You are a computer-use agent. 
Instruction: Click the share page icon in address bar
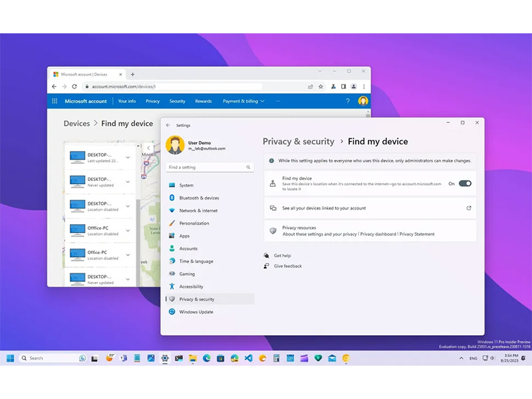pos(311,86)
